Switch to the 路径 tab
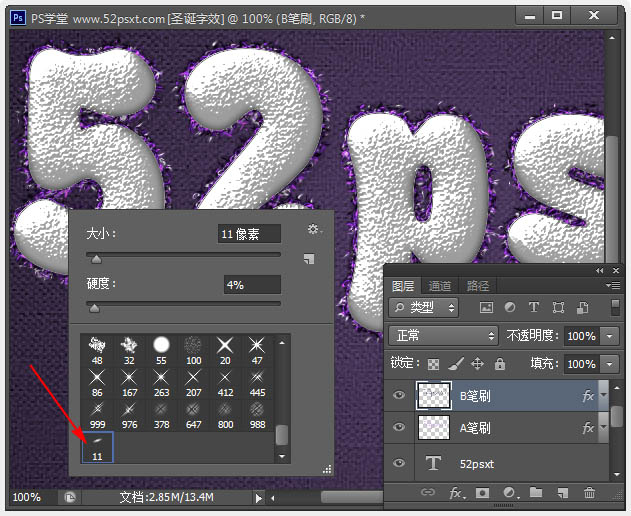Screen dimensions: 631x516 coord(478,286)
